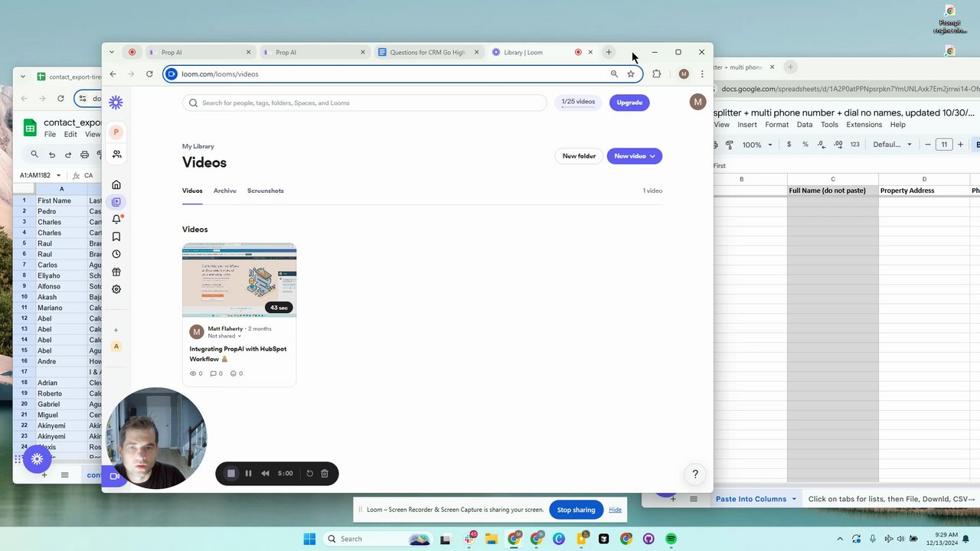
Task: Open a new Chrome tab
Action: click(609, 52)
